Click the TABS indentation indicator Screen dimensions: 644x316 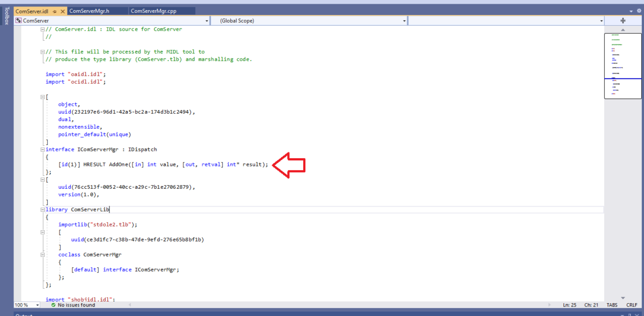point(612,305)
